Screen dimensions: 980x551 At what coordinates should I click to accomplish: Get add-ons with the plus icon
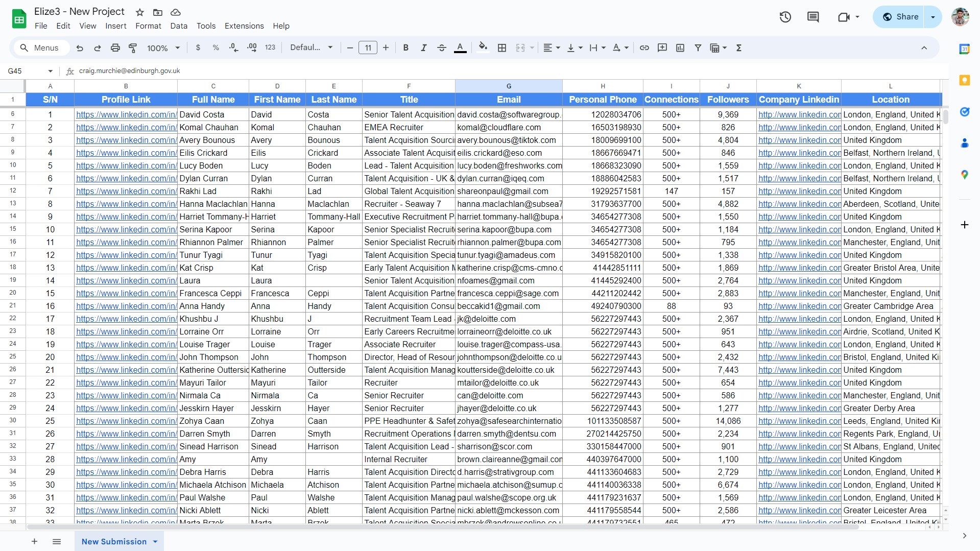(x=965, y=225)
